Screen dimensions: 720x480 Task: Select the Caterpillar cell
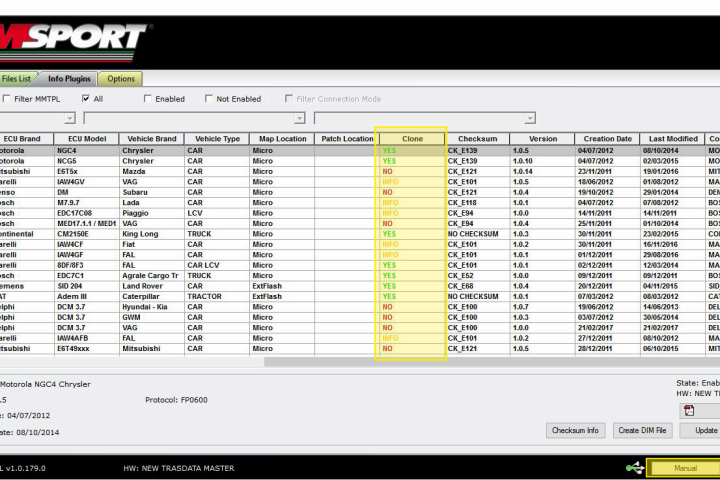click(152, 296)
